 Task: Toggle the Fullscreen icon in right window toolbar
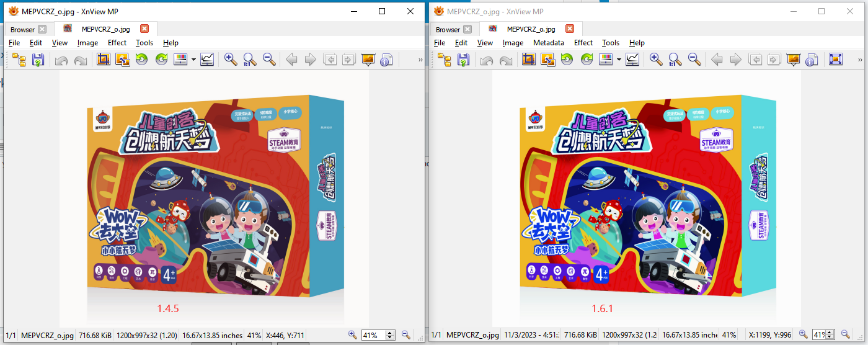836,60
